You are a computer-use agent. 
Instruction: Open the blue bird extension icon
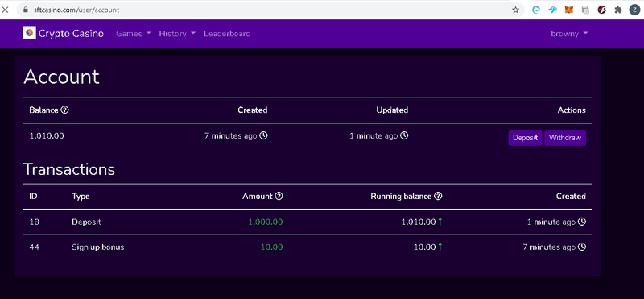552,10
